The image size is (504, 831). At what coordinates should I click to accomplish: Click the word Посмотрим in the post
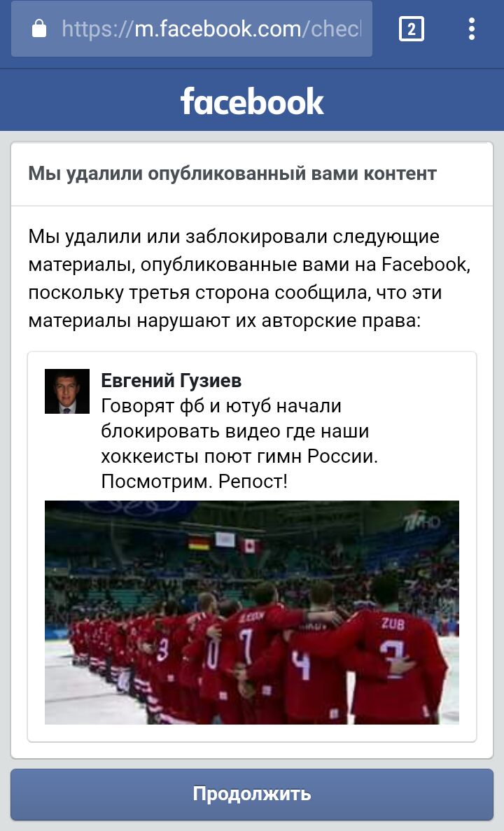click(157, 481)
